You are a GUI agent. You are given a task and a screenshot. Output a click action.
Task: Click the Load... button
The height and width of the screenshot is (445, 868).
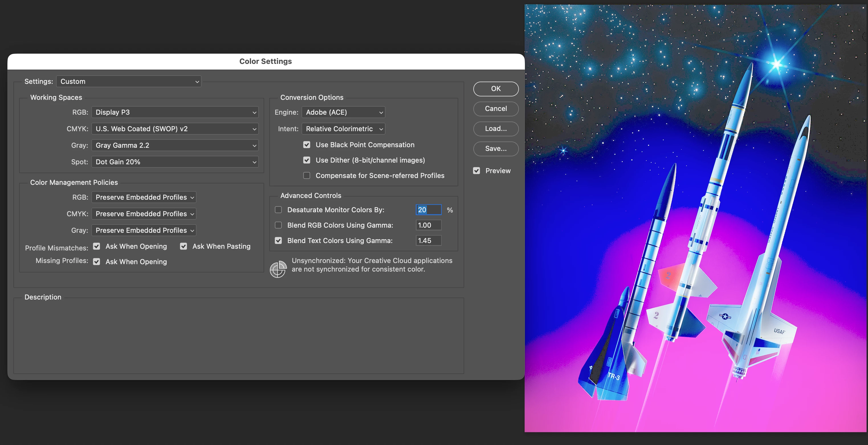point(496,129)
